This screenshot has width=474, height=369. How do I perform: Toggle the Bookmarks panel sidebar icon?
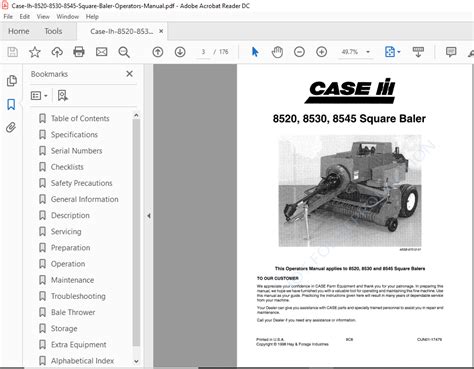11,104
